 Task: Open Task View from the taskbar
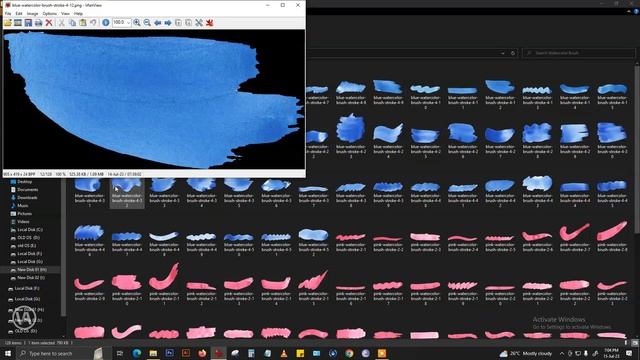coord(120,353)
